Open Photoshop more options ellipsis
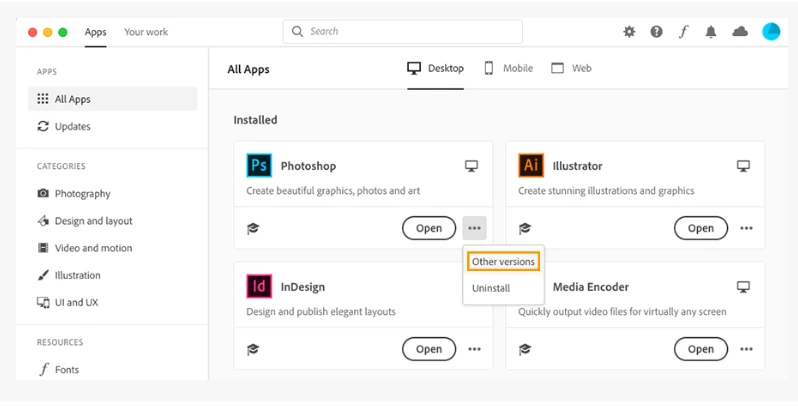 point(474,228)
